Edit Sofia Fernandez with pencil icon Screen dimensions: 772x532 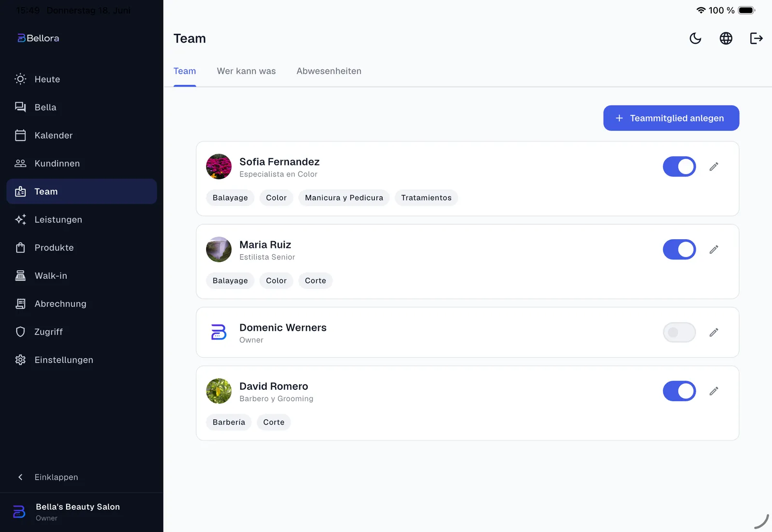(714, 166)
